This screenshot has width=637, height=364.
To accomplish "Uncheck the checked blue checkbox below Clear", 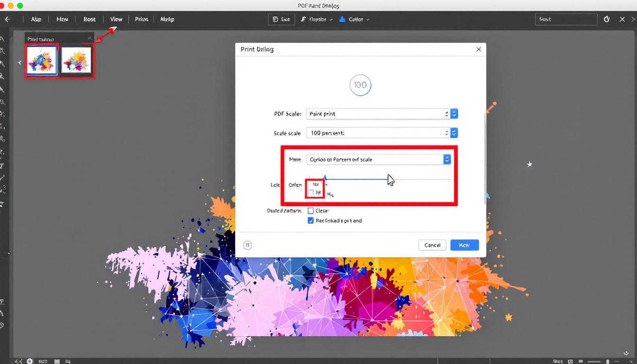I will [x=311, y=221].
